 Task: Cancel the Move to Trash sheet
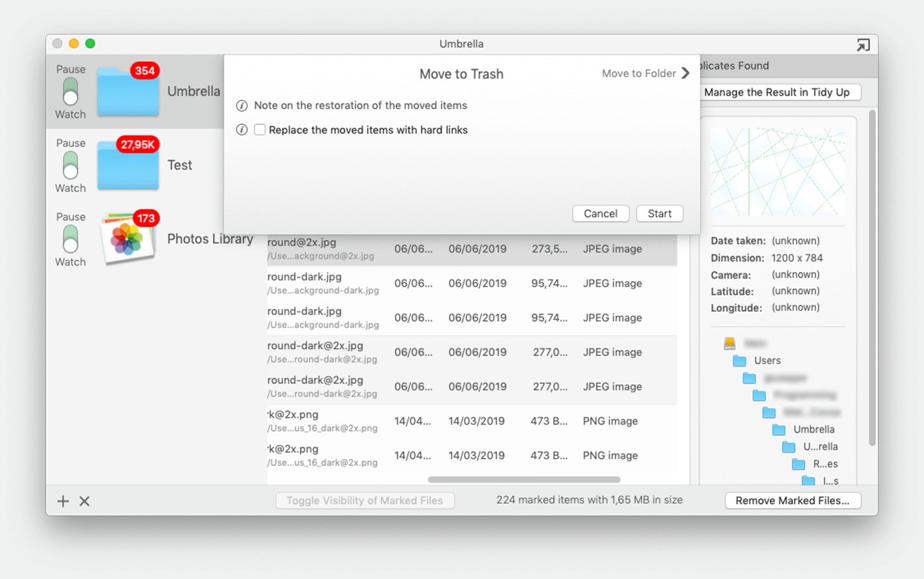(601, 213)
